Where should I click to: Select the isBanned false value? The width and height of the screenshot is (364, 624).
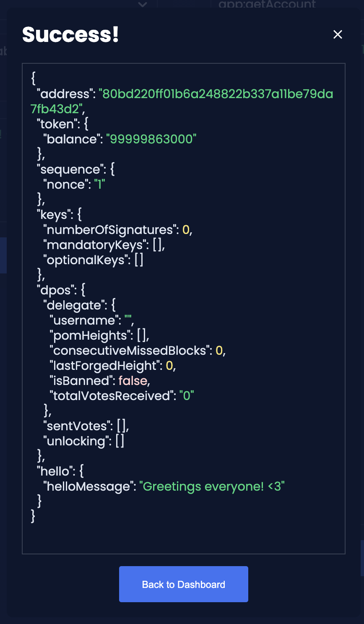coord(133,381)
